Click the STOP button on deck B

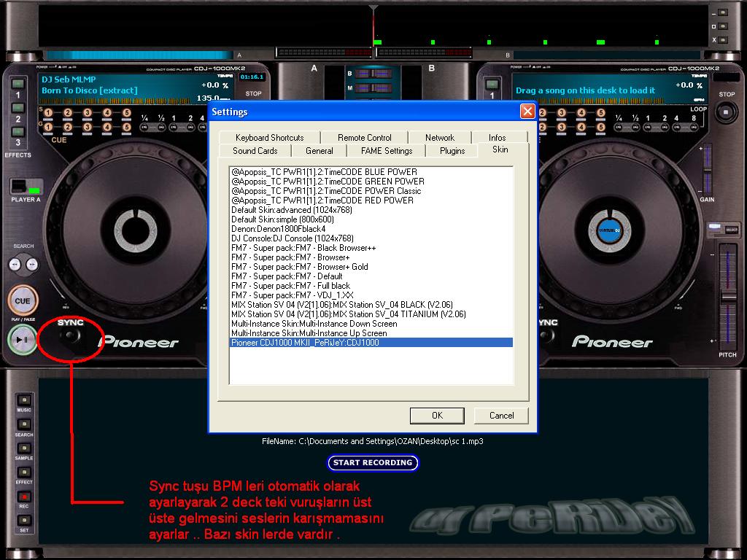pos(726,113)
